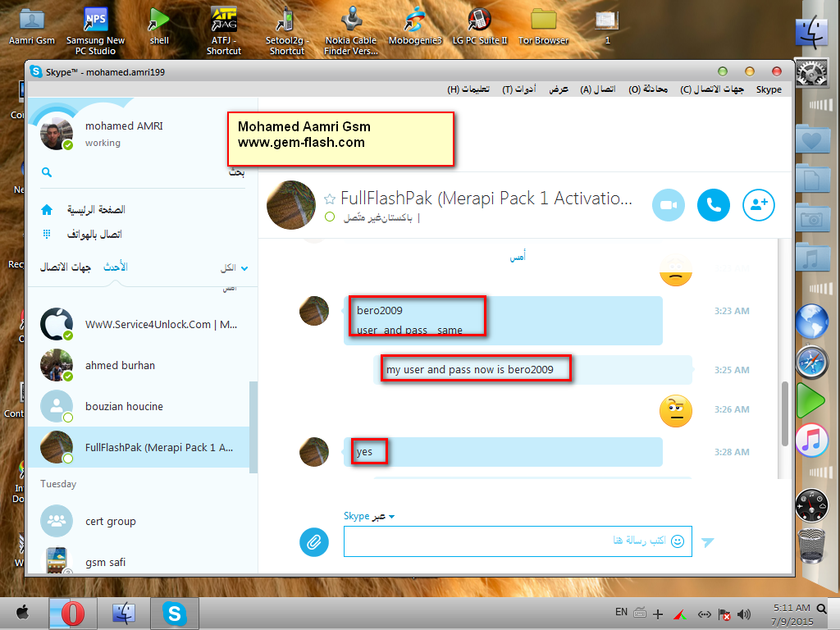The width and height of the screenshot is (840, 630).
Task: Click the message input field
Action: (x=518, y=541)
